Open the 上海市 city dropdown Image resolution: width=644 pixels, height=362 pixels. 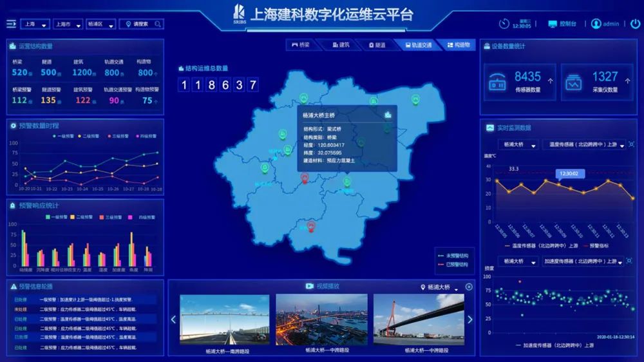[x=68, y=24]
